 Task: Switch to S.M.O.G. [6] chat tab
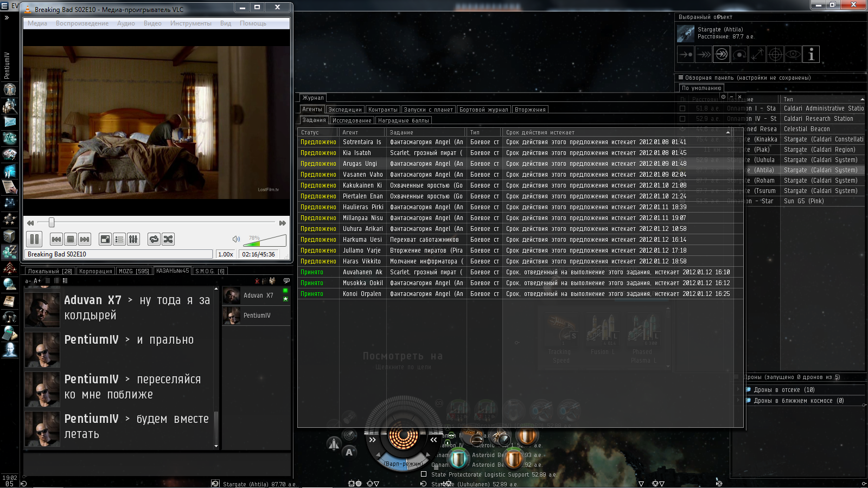tap(210, 271)
